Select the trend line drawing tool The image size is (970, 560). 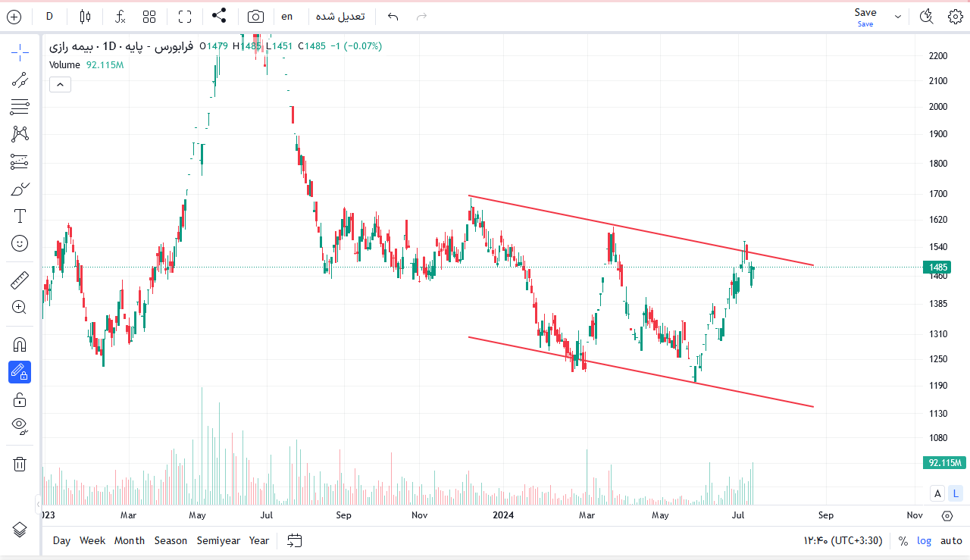(20, 80)
